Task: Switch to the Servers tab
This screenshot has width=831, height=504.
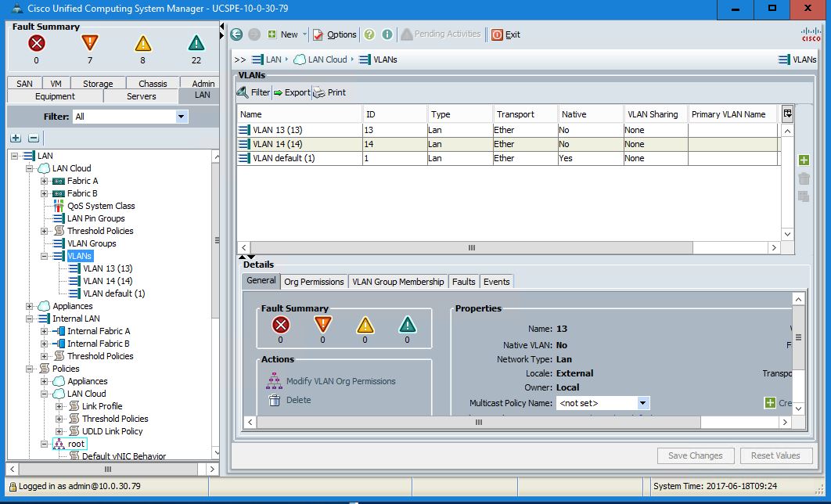Action: tap(141, 96)
